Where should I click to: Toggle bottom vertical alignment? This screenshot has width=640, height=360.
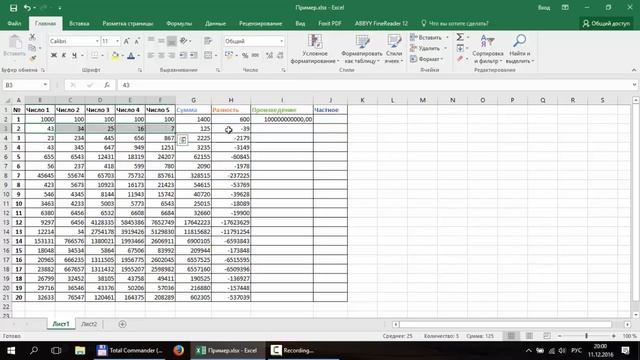click(171, 40)
